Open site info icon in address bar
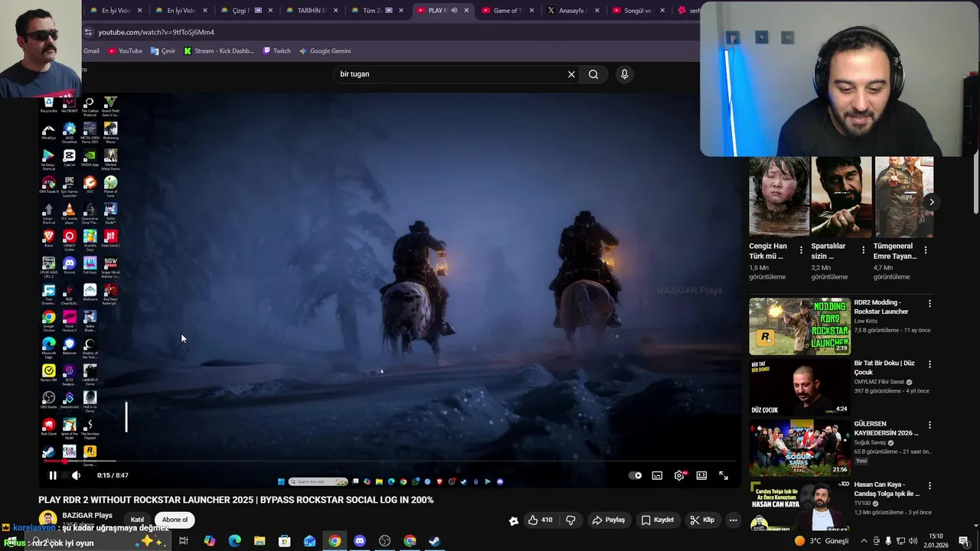The width and height of the screenshot is (980, 551). coord(89,32)
